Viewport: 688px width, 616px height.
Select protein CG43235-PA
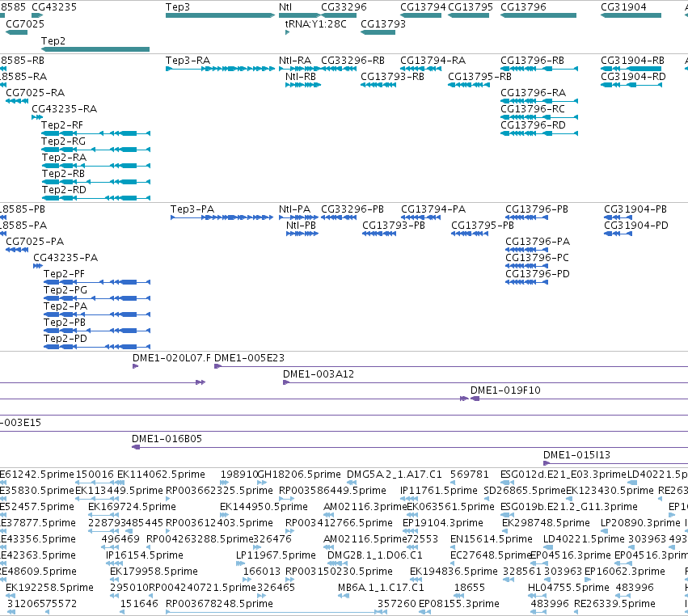[38, 266]
